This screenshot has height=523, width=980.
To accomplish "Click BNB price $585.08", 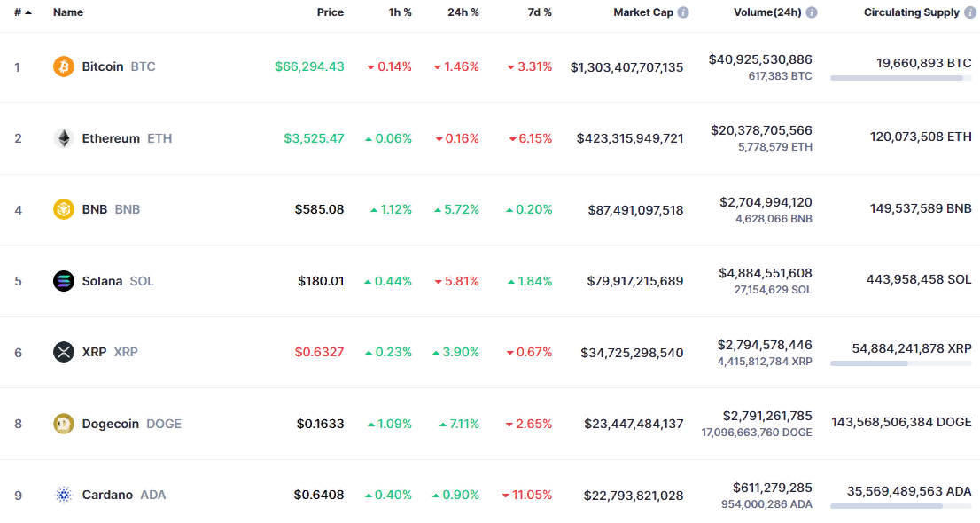I will (x=319, y=209).
